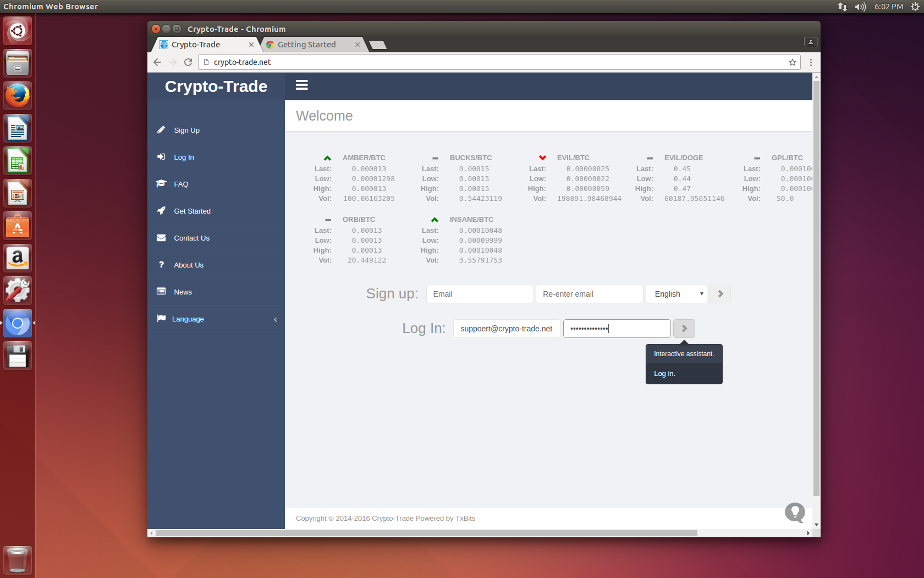Screen dimensions: 924x578
Task: Open the Files manager from the dock
Action: (x=18, y=63)
